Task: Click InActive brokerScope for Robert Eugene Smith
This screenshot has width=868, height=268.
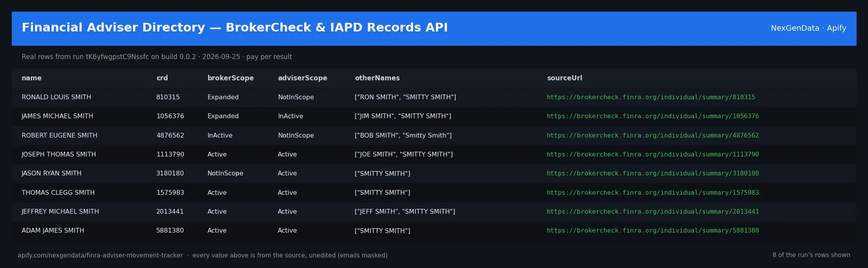Action: [220, 135]
